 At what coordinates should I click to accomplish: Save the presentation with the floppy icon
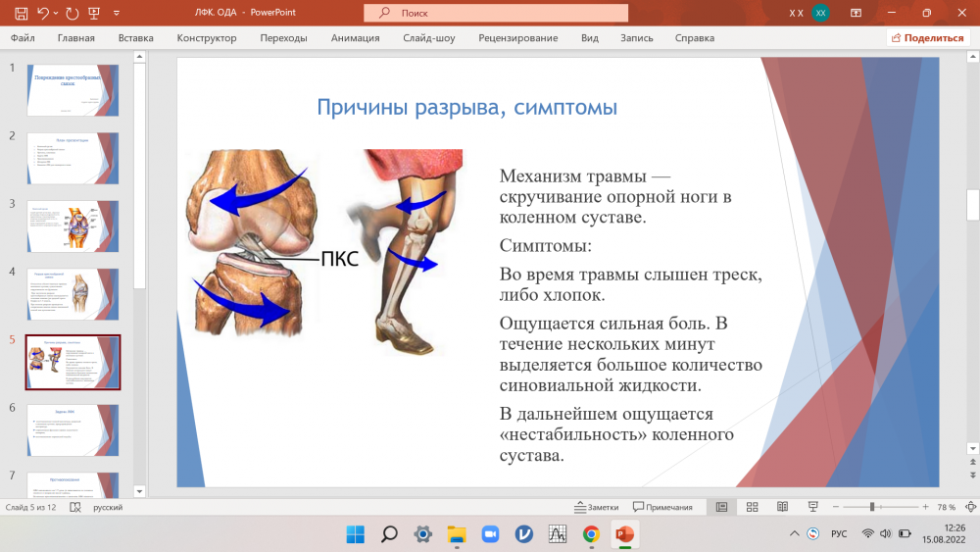[x=22, y=13]
